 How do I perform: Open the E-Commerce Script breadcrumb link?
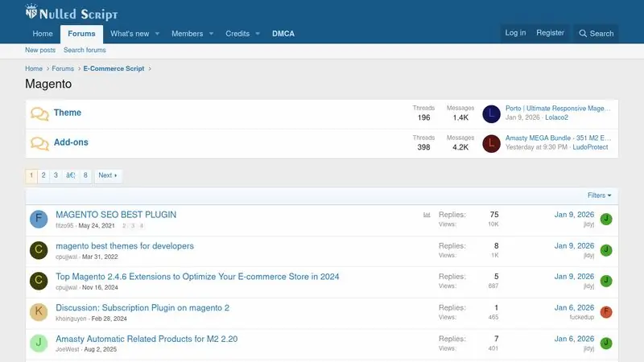[114, 68]
